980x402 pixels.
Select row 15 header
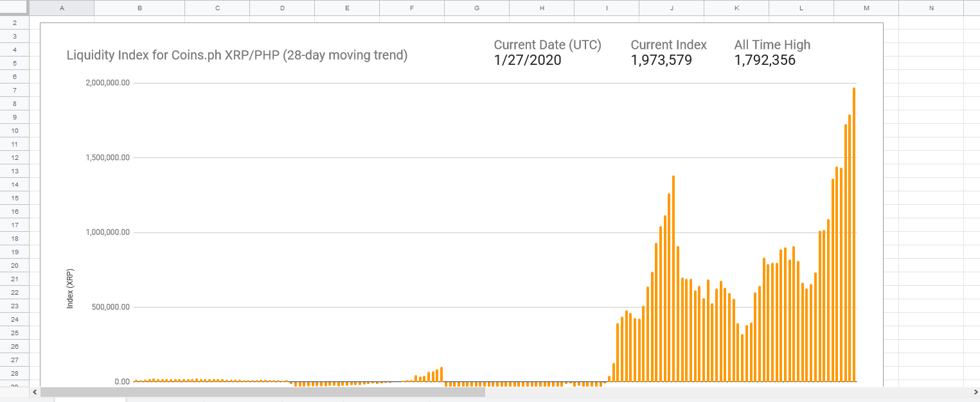(14, 198)
